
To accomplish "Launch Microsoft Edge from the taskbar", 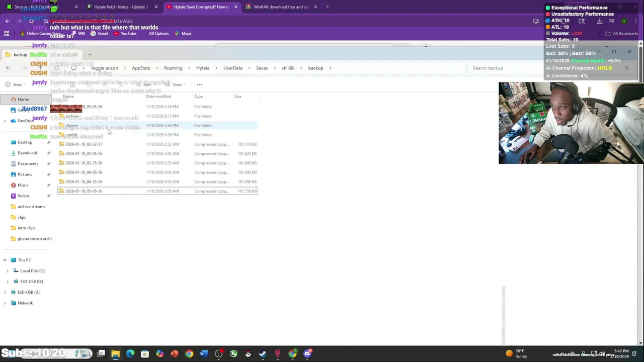I will [130, 354].
